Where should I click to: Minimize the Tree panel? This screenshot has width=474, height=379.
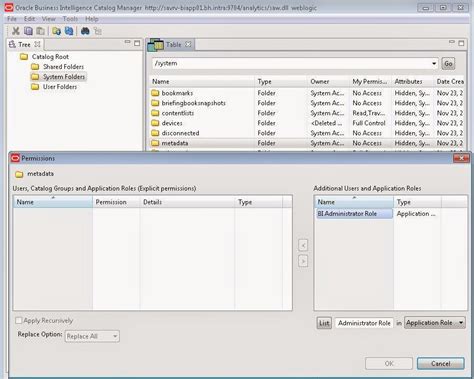click(127, 42)
